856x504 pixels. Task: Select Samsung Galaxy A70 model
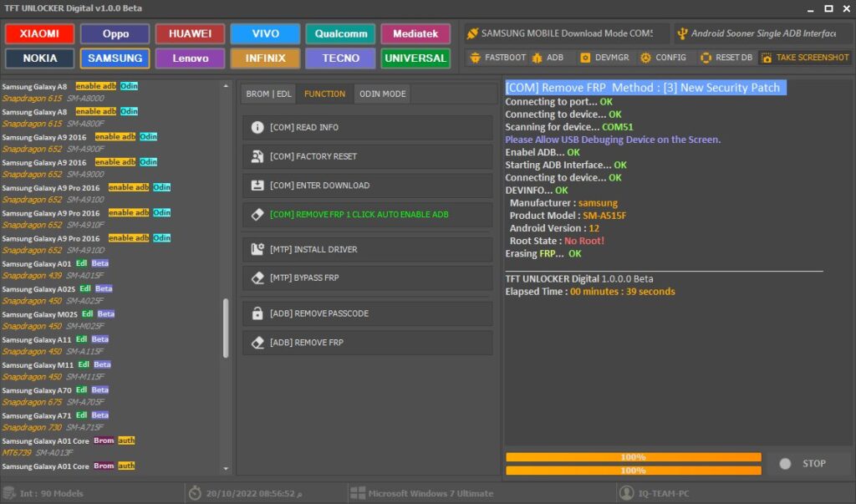click(111, 396)
